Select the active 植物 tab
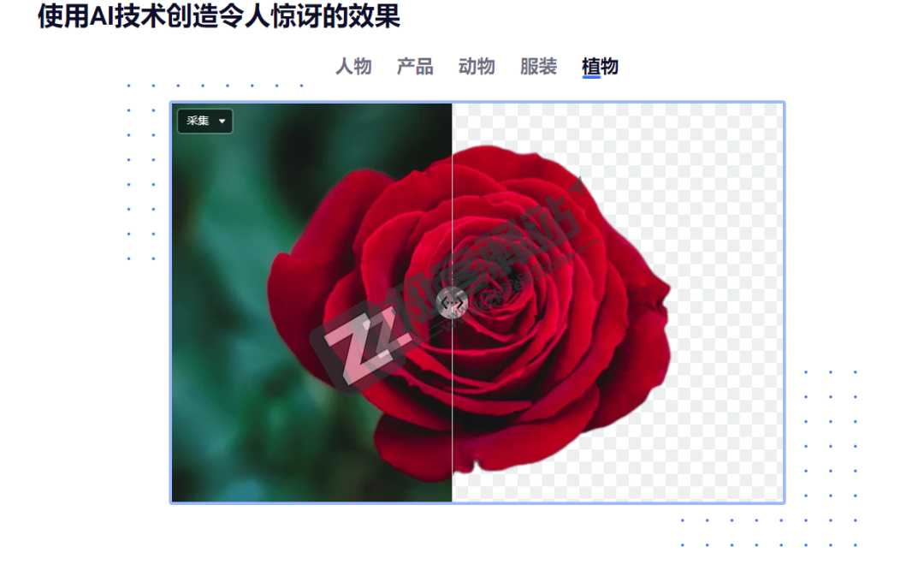This screenshot has width=924, height=576. 600,67
